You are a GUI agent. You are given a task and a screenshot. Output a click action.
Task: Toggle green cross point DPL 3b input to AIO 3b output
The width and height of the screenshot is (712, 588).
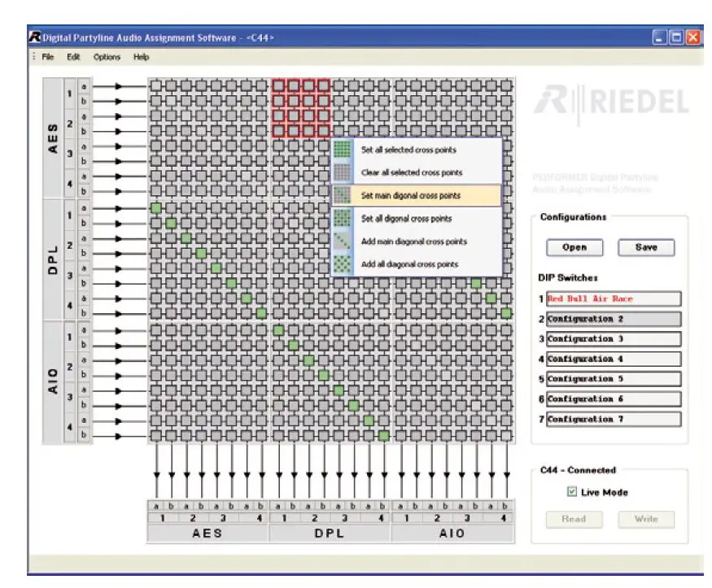[x=476, y=284]
